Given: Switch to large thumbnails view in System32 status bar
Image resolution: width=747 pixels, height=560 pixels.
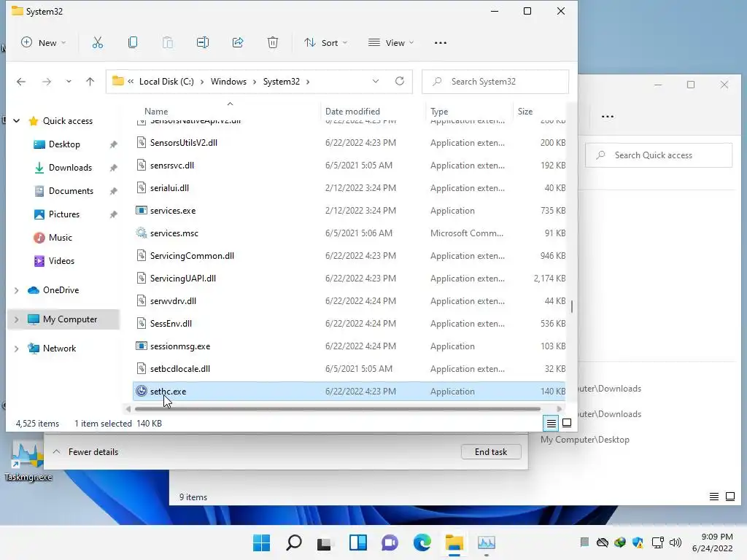Looking at the screenshot, I should coord(567,423).
